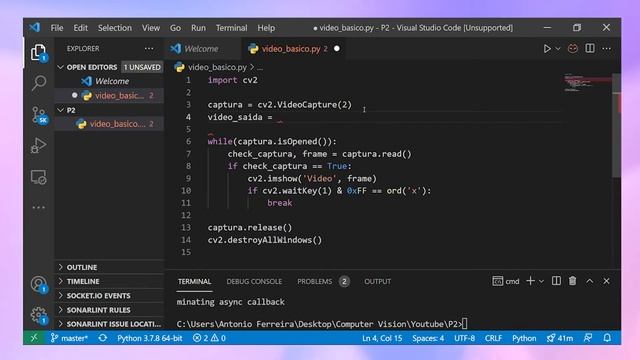The image size is (640, 360).
Task: Open the Explorer view in activity bar
Action: (39, 53)
